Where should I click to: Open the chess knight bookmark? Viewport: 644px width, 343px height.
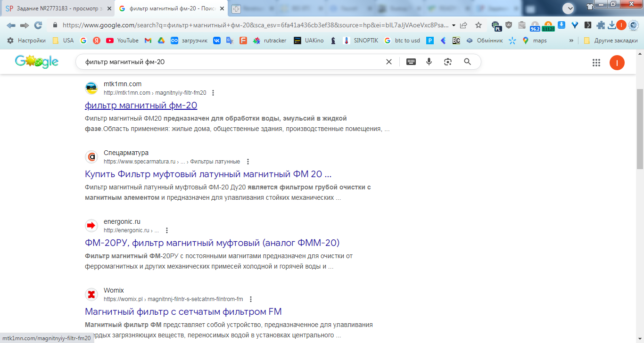point(333,41)
